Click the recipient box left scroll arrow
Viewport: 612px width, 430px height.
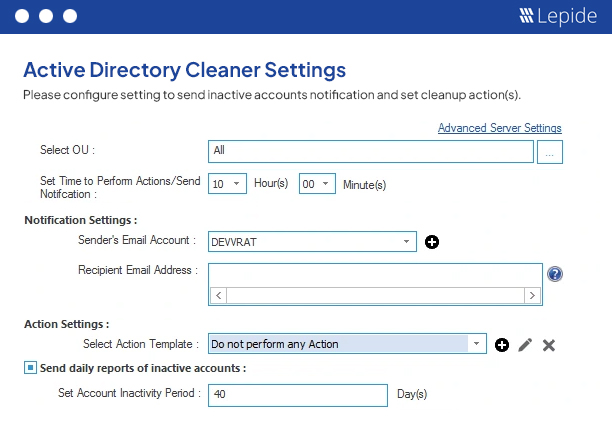pos(219,295)
